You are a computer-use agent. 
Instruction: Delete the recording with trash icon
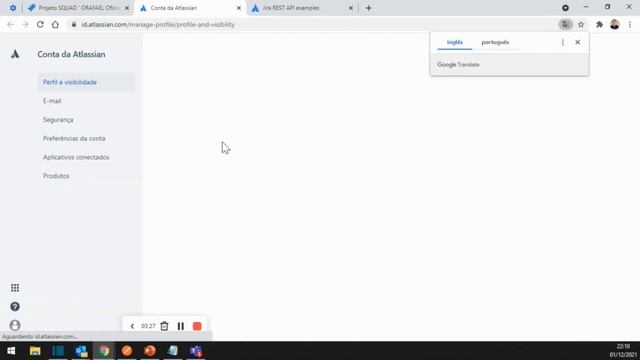pyautogui.click(x=164, y=326)
